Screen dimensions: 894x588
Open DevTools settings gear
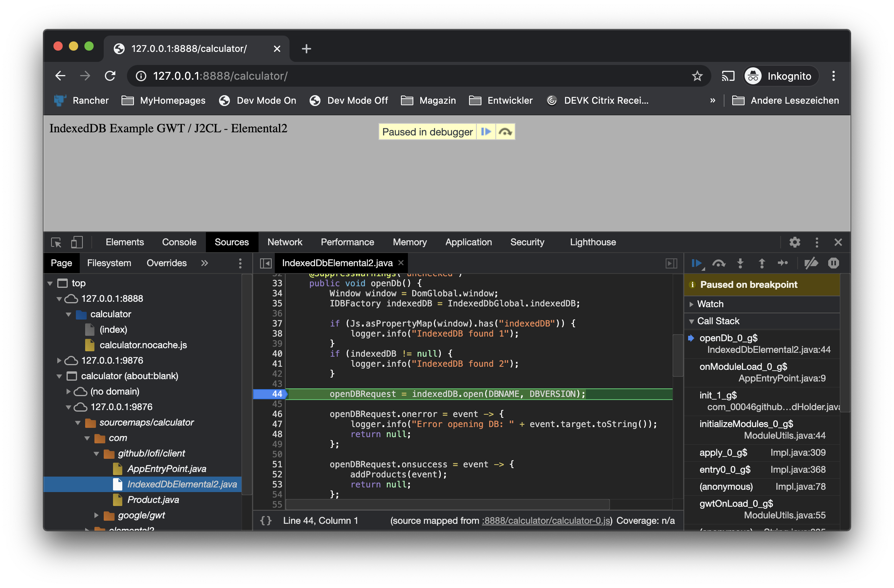click(795, 243)
